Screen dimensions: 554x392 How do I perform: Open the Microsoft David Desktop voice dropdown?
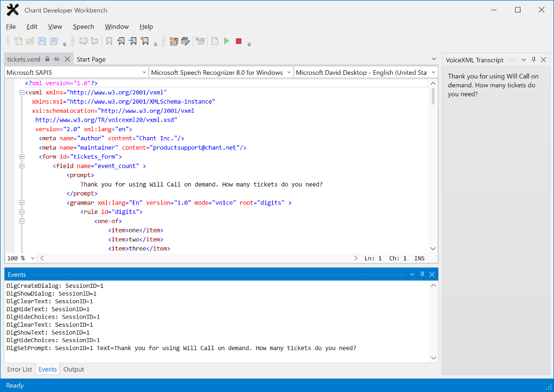point(434,72)
